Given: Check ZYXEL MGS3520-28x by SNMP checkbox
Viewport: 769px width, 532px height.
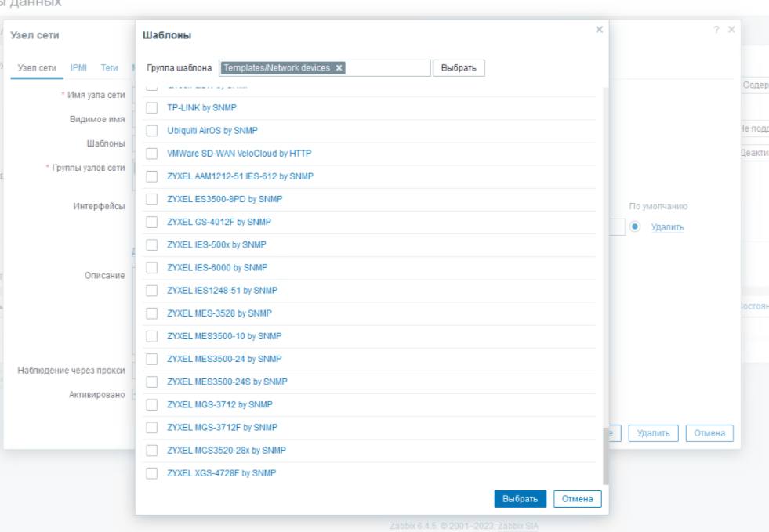Looking at the screenshot, I should 152,450.
